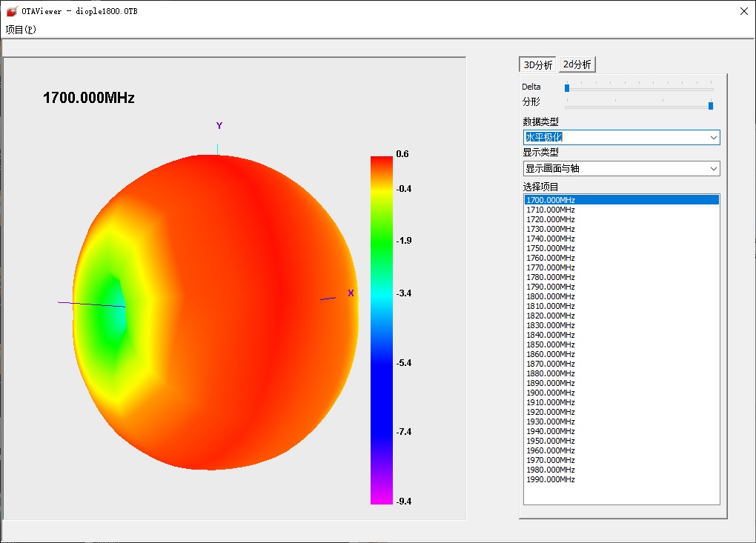Switch to the 2d分析 tab

pyautogui.click(x=577, y=64)
